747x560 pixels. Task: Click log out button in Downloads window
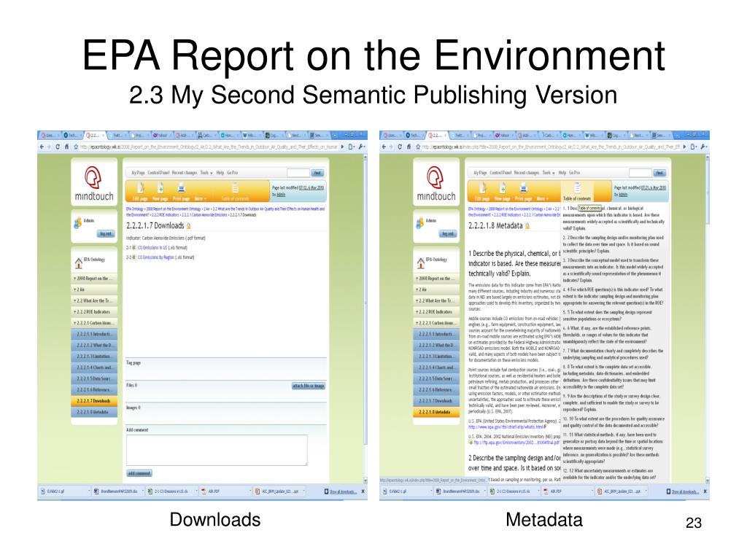tap(105, 233)
